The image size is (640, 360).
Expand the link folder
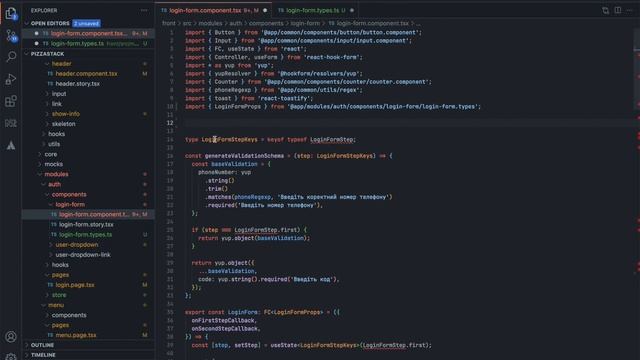(56, 104)
